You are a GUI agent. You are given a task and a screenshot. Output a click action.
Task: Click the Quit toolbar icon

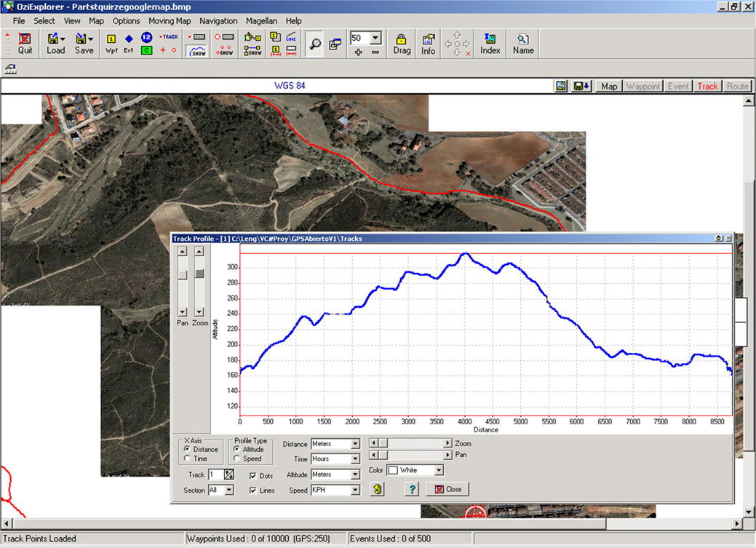click(25, 44)
